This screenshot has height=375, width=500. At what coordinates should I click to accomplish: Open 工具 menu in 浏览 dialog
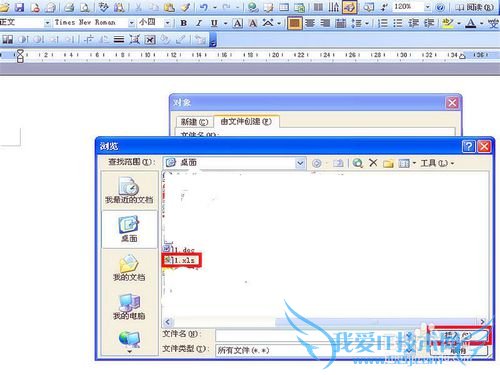point(437,163)
